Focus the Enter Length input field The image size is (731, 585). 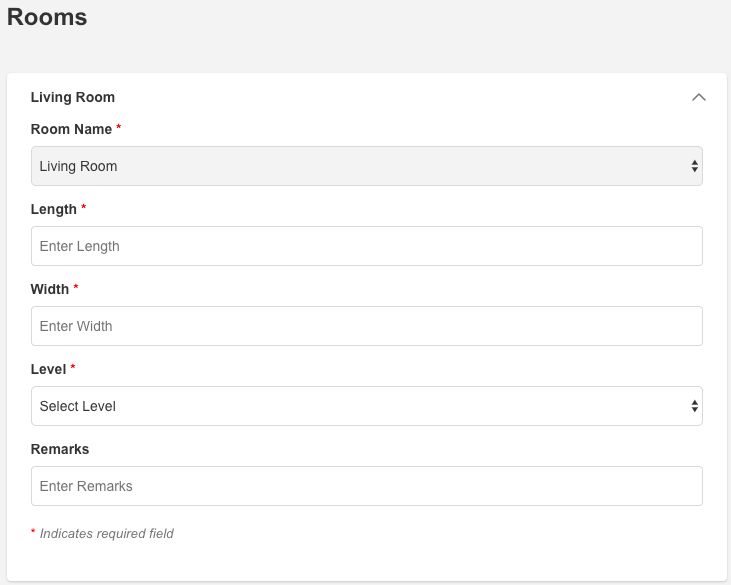coord(366,246)
